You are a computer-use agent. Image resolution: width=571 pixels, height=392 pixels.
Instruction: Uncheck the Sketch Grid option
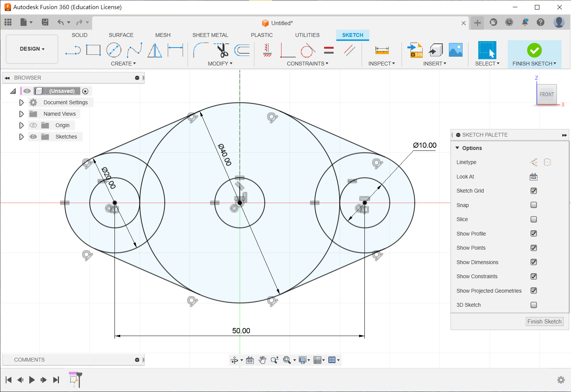click(533, 191)
